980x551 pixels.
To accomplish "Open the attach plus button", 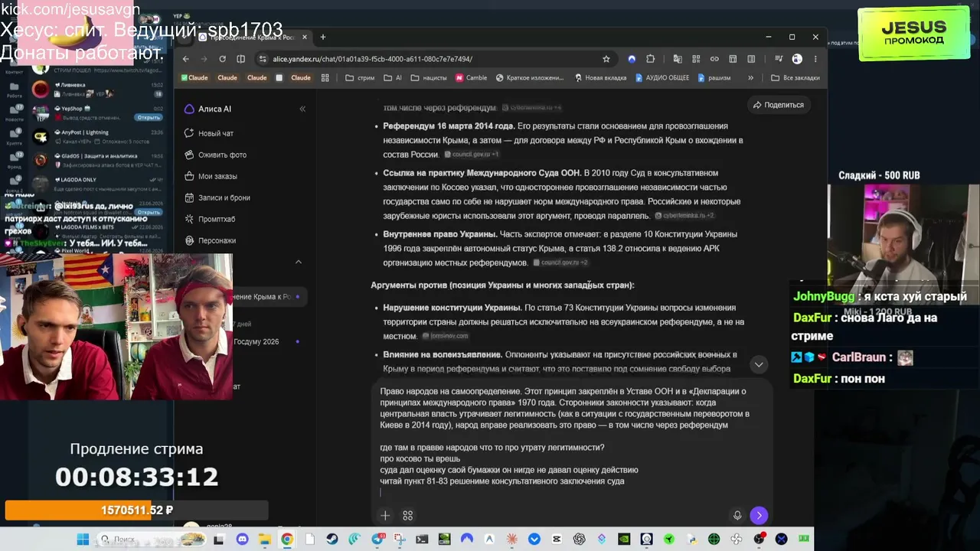I will click(x=385, y=516).
